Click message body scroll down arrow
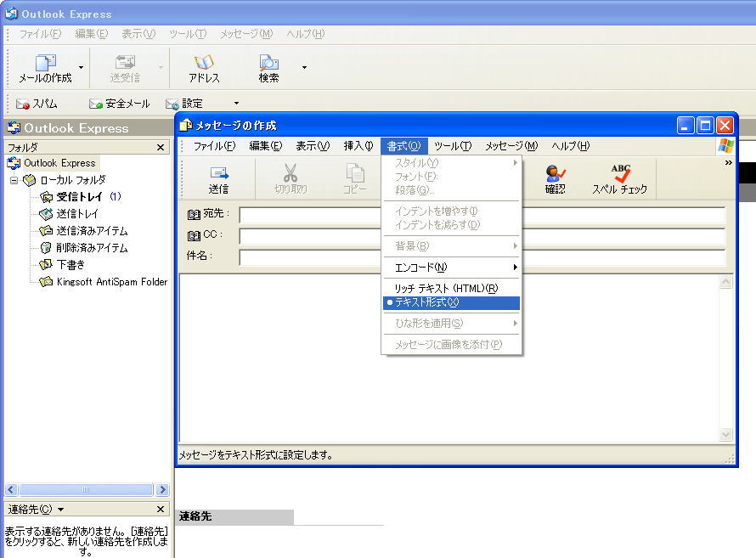Screen dimensions: 756x558 725,435
